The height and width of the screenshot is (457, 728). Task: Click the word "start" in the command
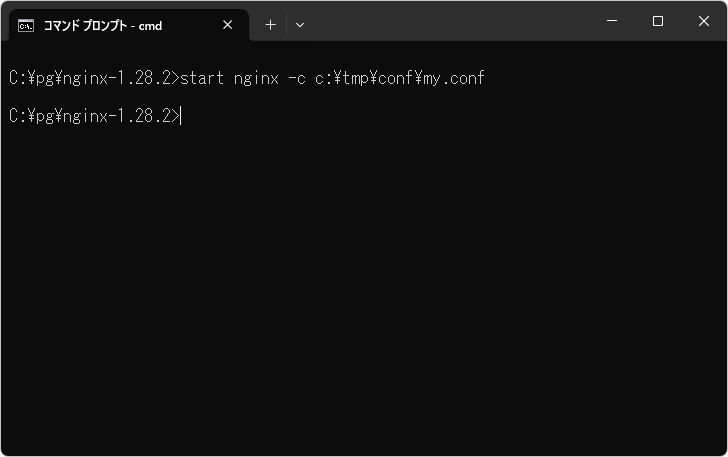tap(200, 78)
